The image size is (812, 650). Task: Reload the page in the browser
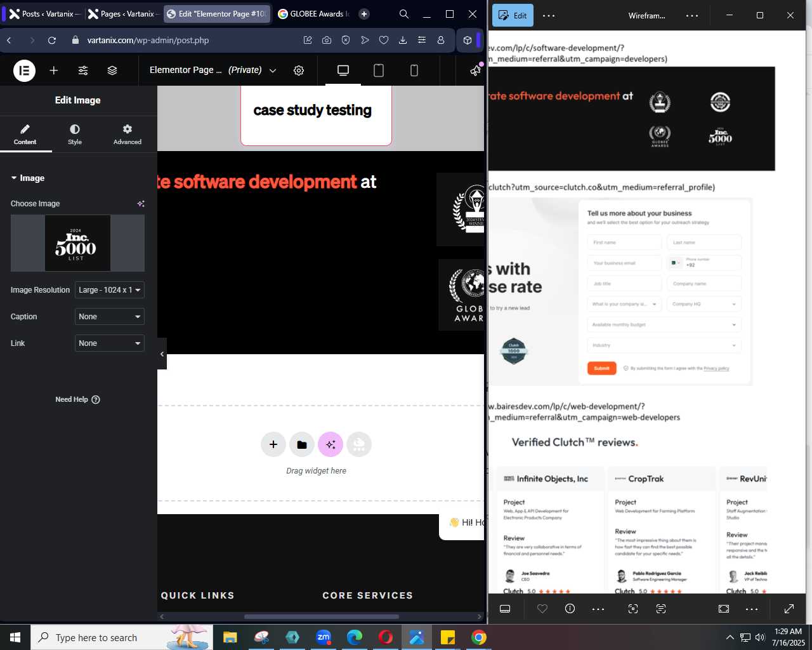coord(52,40)
